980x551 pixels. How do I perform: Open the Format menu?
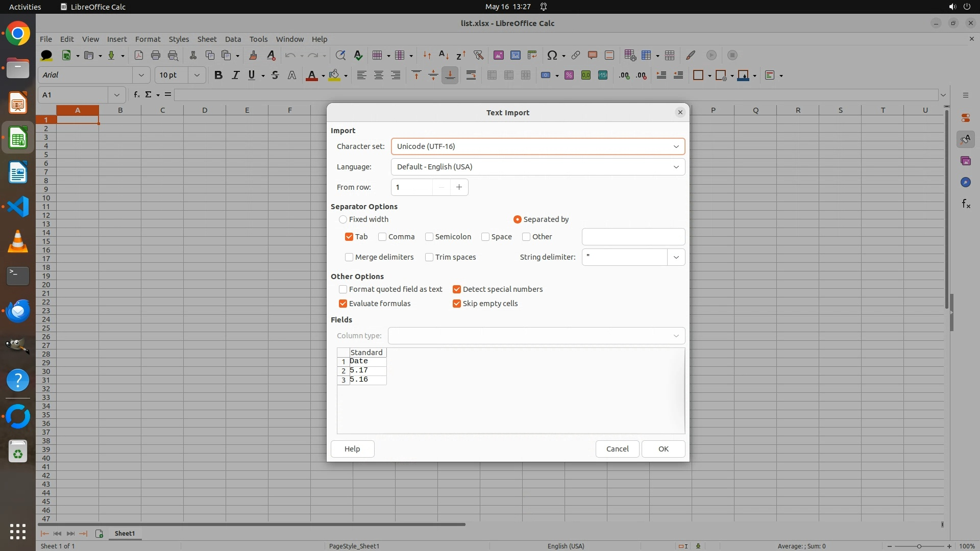148,39
